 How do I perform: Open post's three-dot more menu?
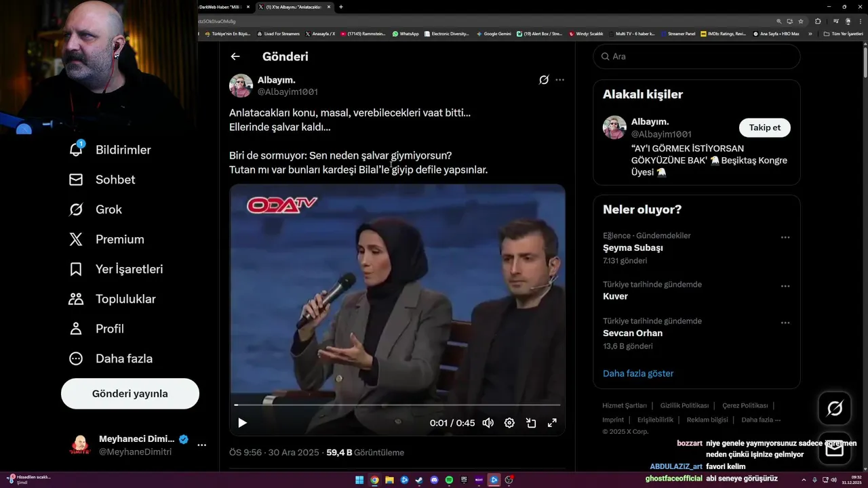pyautogui.click(x=559, y=80)
